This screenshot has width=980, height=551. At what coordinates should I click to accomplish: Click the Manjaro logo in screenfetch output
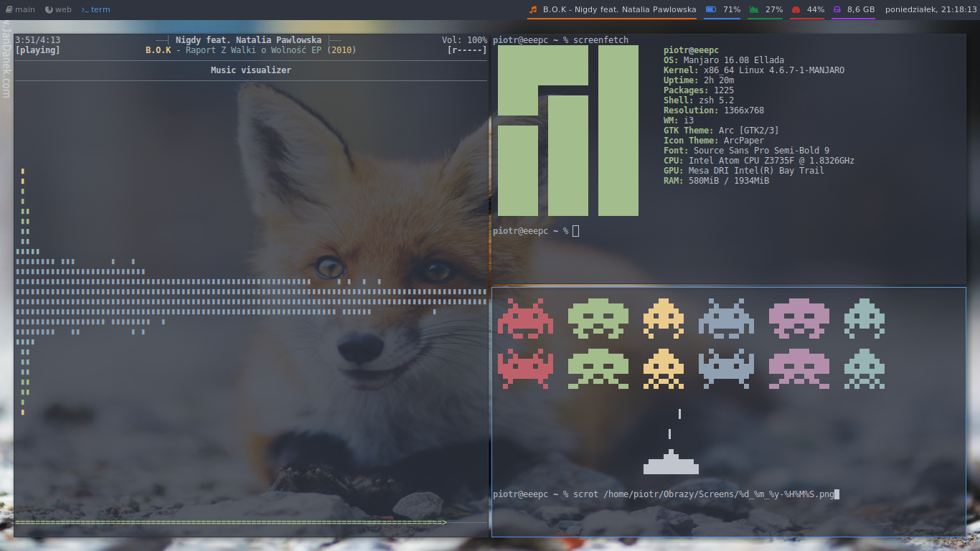[567, 131]
